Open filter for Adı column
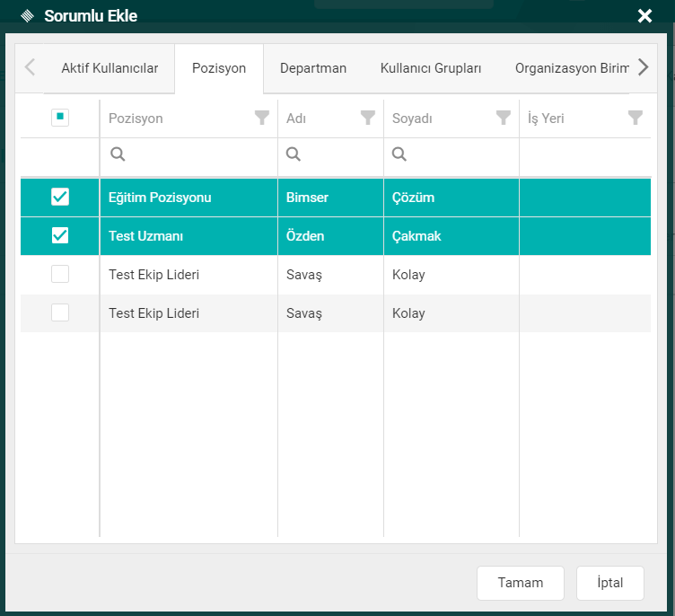This screenshot has height=616, width=675. [367, 118]
